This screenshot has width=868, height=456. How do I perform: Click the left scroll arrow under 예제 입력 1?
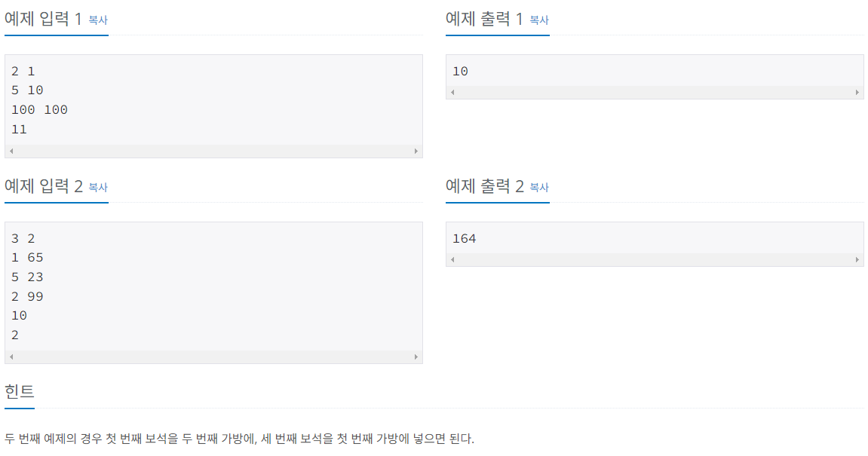point(11,151)
